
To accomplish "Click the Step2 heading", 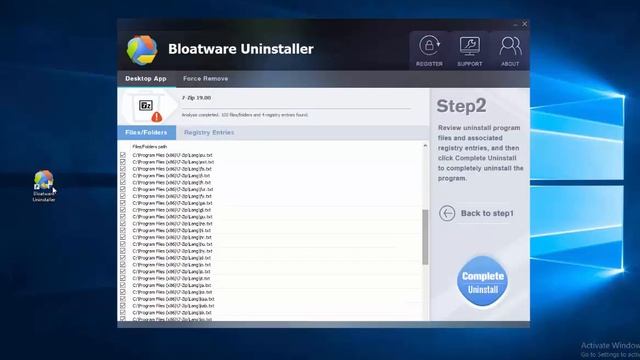I will (461, 106).
